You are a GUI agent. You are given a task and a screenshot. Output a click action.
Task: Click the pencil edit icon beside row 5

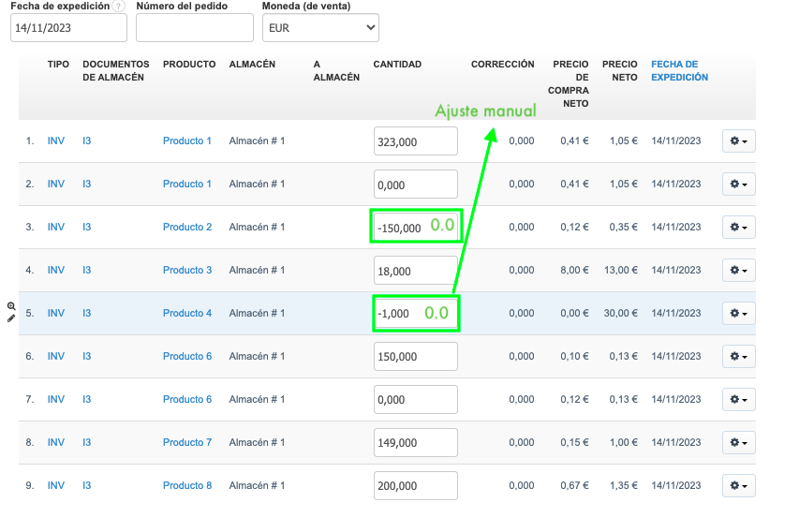tap(11, 318)
